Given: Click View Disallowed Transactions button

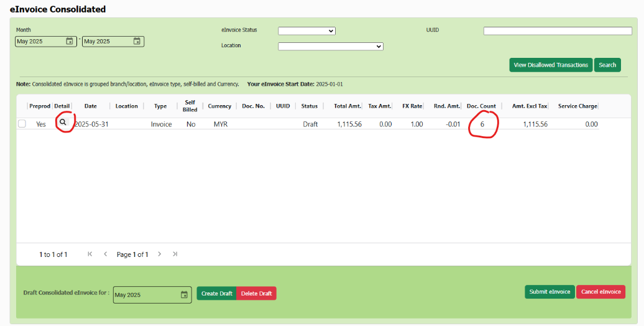Looking at the screenshot, I should [x=551, y=65].
